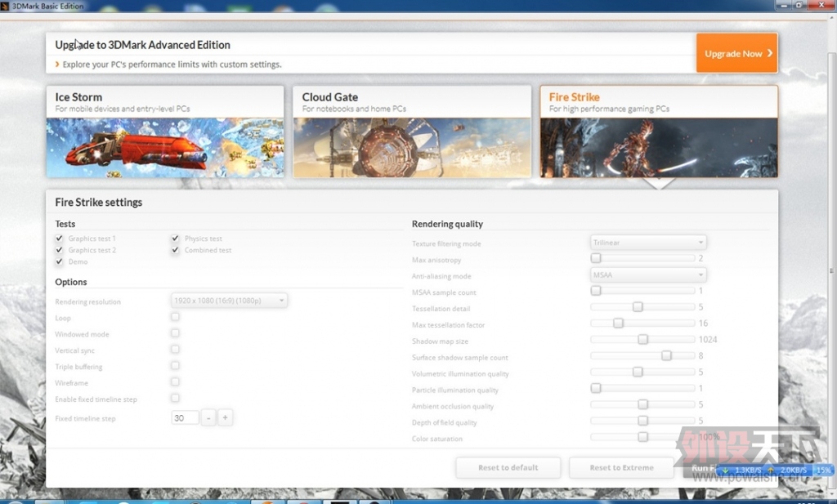Click the Max anisotropy slider handle
The height and width of the screenshot is (504, 837).
pos(596,258)
